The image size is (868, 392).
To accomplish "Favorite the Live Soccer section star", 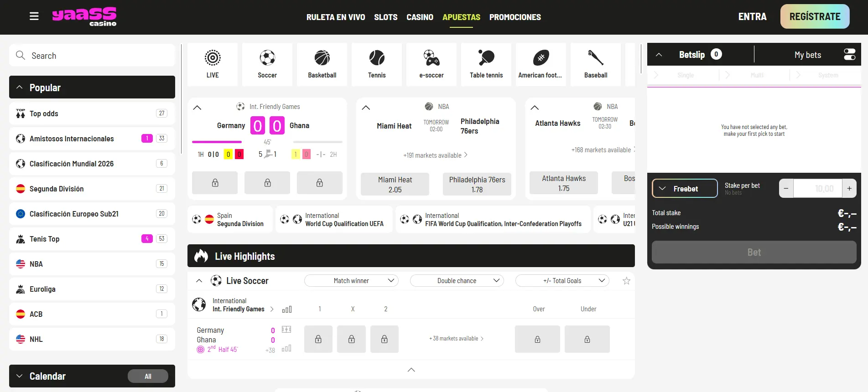I will 626,281.
